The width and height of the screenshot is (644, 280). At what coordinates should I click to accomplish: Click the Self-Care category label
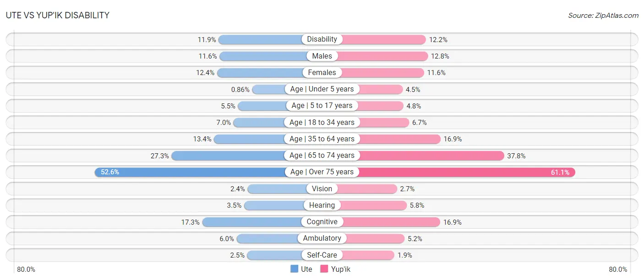pos(322,255)
